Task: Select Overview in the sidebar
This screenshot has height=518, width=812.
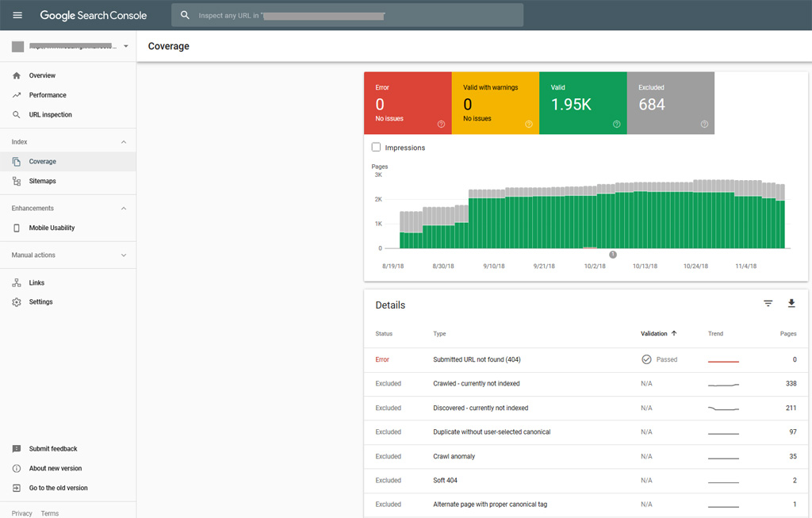Action: pos(17,75)
